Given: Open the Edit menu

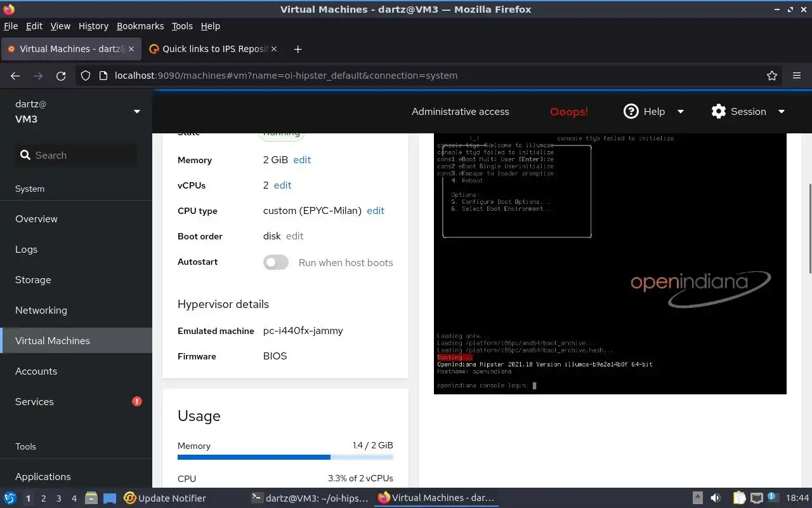Looking at the screenshot, I should click(x=34, y=26).
